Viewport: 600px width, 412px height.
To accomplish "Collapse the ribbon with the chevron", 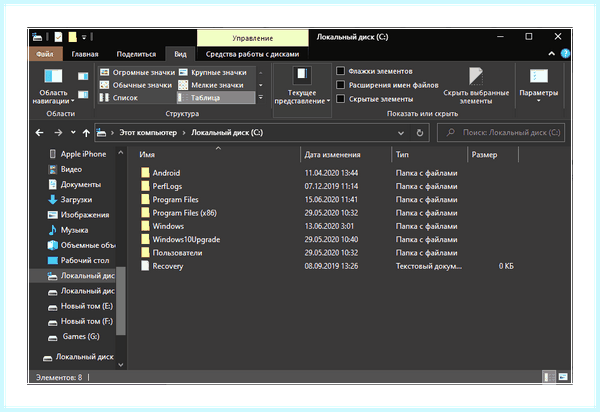I will (551, 54).
